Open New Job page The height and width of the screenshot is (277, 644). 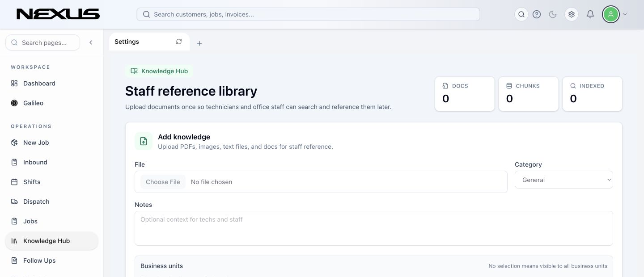tap(51, 143)
